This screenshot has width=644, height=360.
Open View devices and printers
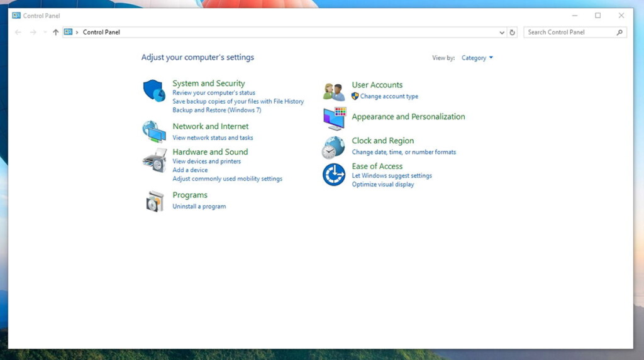(206, 161)
